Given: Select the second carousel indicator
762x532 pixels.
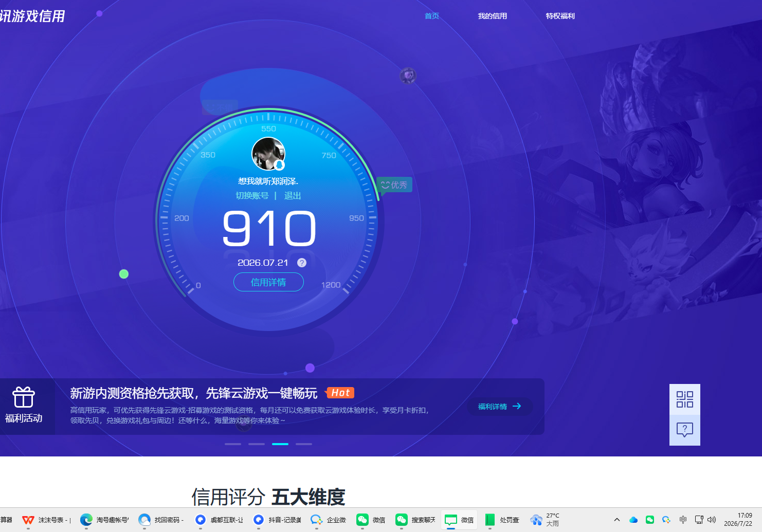Looking at the screenshot, I should 257,444.
